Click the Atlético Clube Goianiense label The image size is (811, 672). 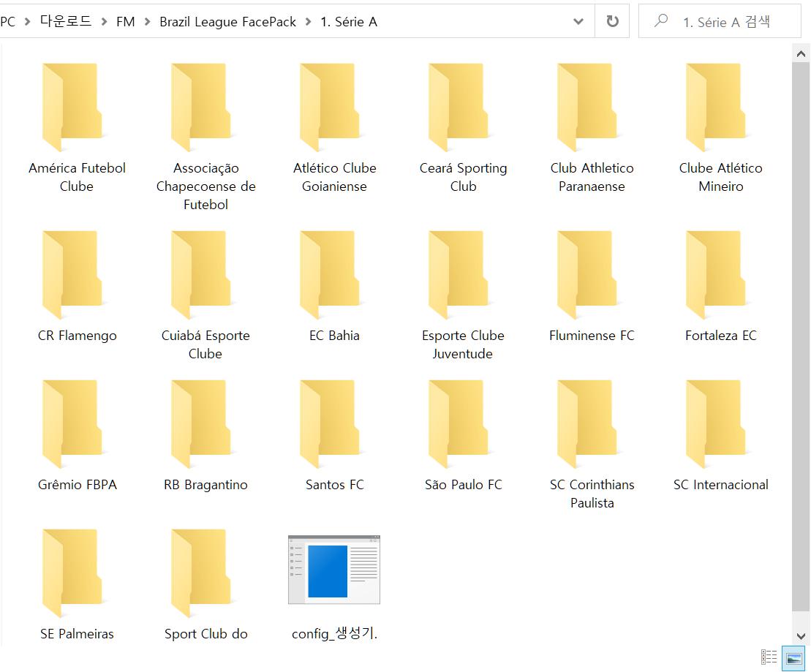click(x=335, y=177)
